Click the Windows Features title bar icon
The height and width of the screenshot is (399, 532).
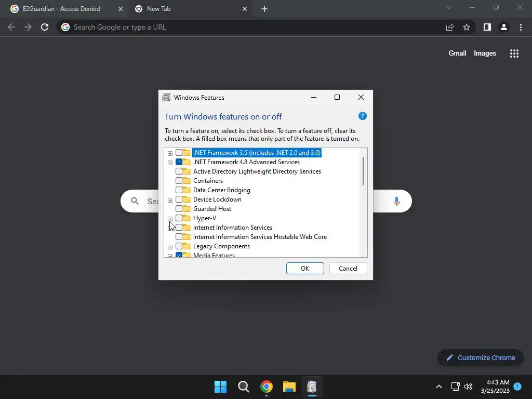coord(167,98)
